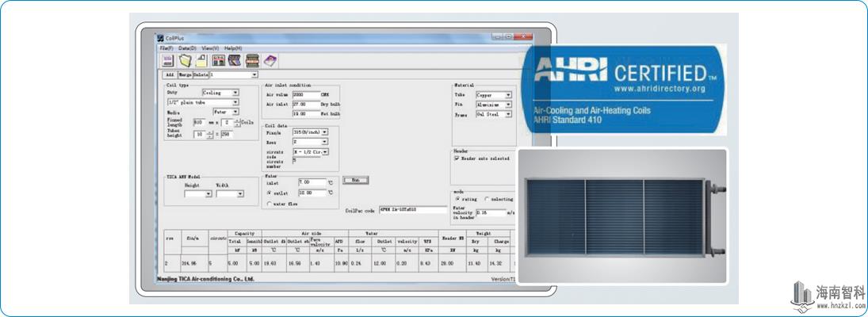Screen dimensions: 868x317
Task: Select the selecting mode radio button
Action: pos(488,199)
